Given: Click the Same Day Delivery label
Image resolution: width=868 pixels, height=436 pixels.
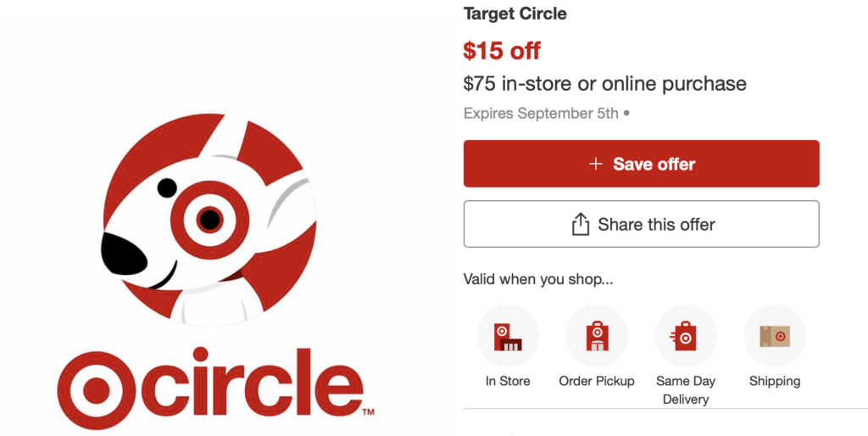Looking at the screenshot, I should click(x=685, y=390).
